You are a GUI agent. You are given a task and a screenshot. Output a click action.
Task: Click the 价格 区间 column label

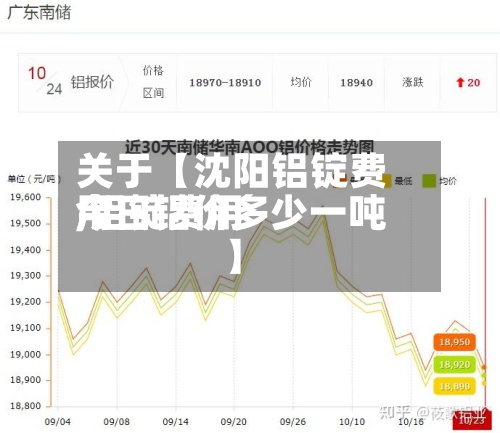153,82
